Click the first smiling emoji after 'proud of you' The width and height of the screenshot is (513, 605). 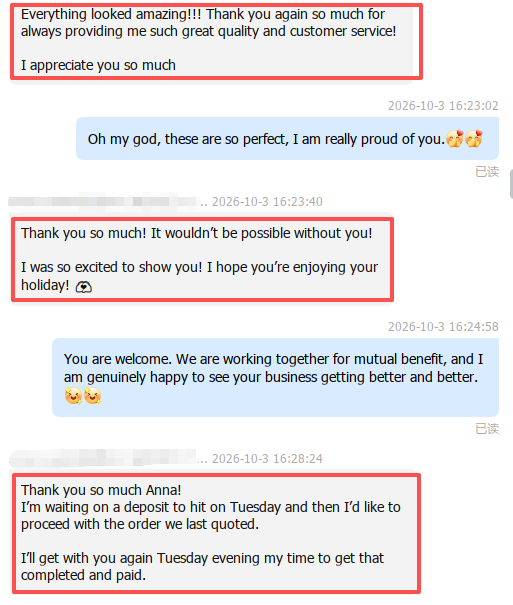(455, 139)
